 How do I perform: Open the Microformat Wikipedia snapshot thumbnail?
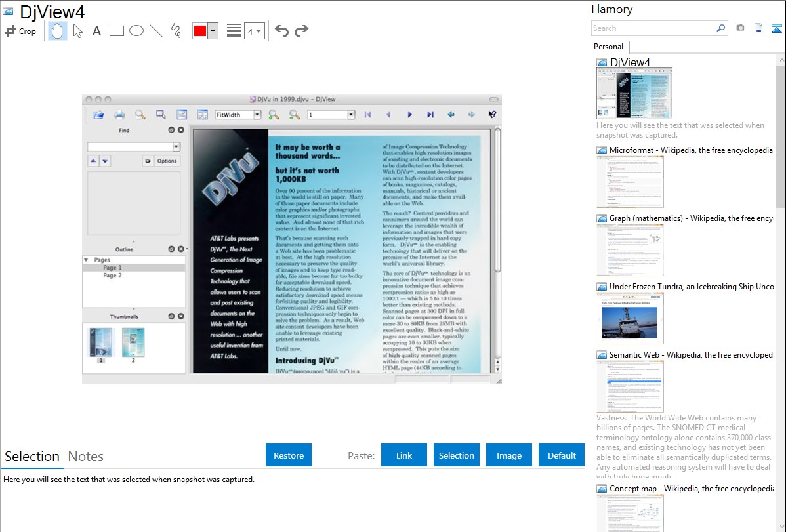coord(630,182)
